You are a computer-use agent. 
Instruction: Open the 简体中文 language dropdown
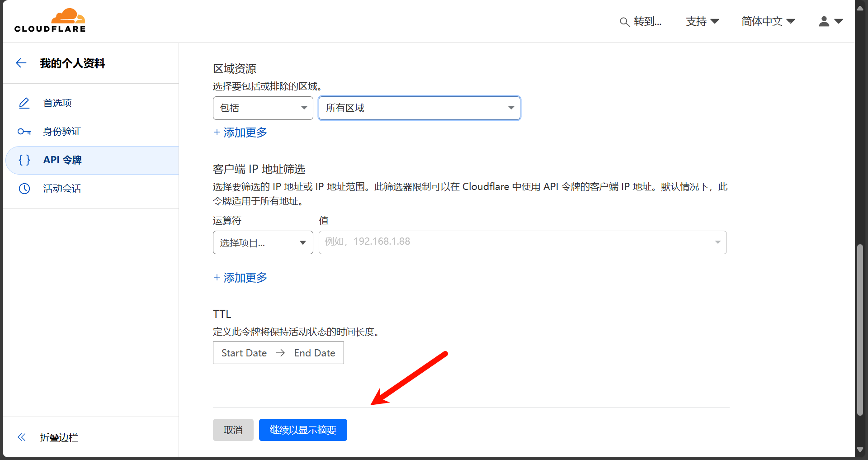[x=768, y=21]
